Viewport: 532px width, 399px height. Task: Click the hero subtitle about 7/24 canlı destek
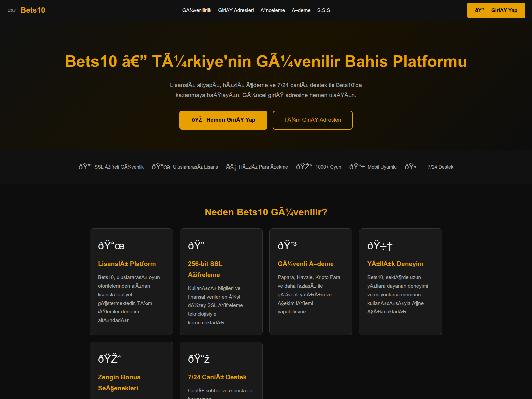266,90
